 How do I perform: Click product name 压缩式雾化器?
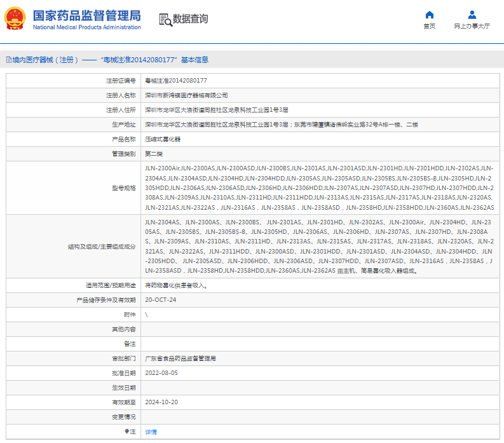pyautogui.click(x=163, y=139)
